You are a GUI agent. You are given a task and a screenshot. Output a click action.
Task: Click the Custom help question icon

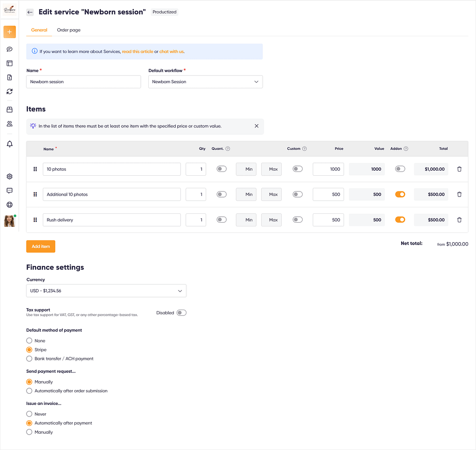(x=304, y=149)
